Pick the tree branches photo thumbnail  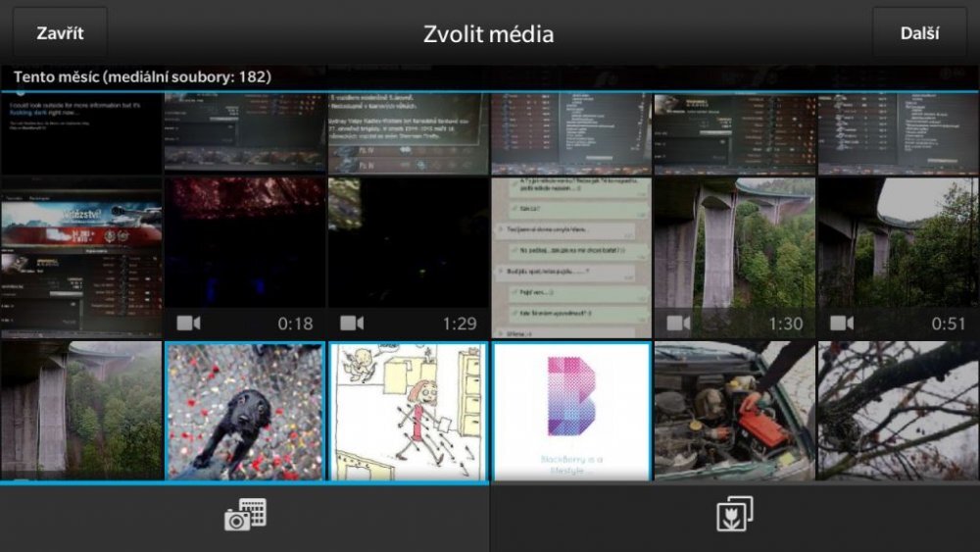tap(898, 411)
